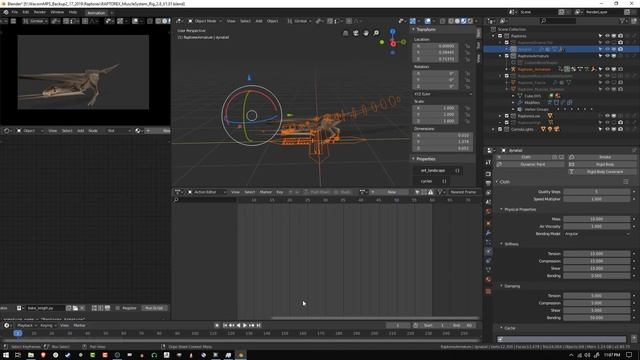Screen dimensions: 640x360
Task: Toggle eye visibility of the selected dynatail row
Action: pos(607,49)
